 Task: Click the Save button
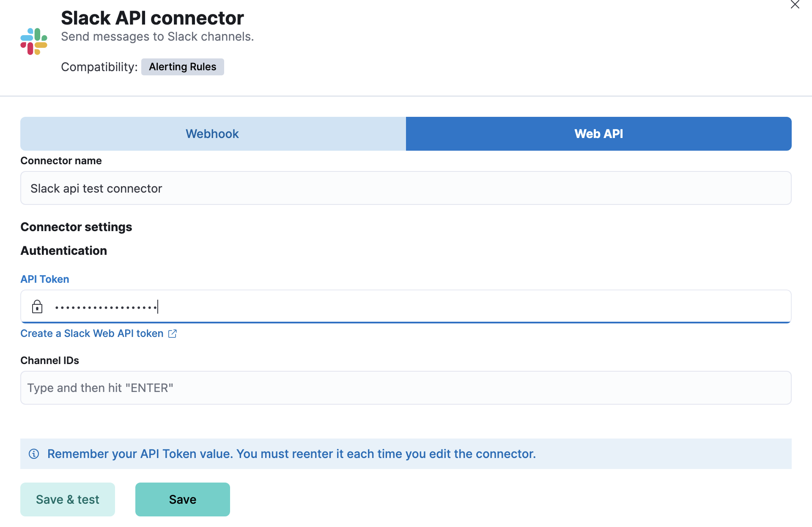click(182, 499)
